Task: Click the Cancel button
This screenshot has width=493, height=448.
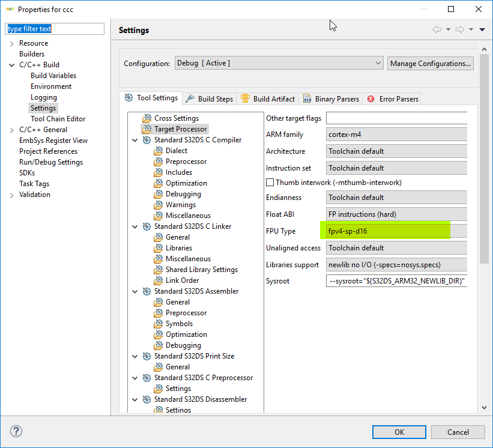Action: click(458, 432)
